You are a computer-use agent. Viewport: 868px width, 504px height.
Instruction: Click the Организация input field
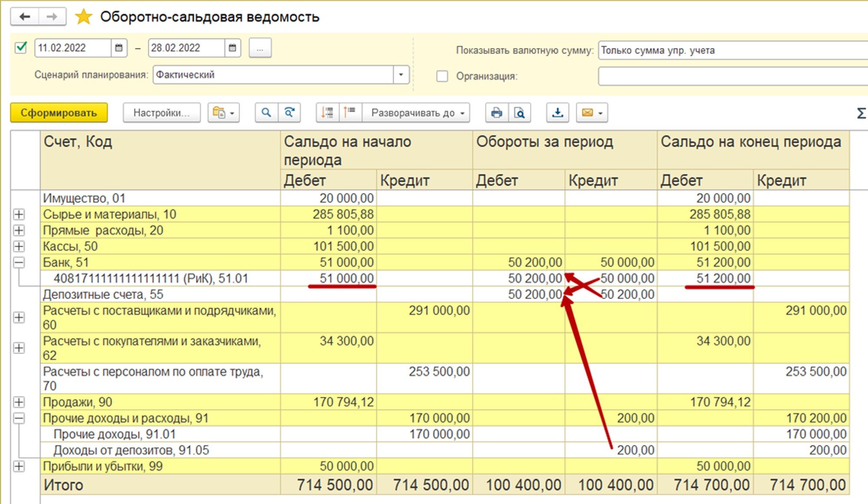[733, 76]
